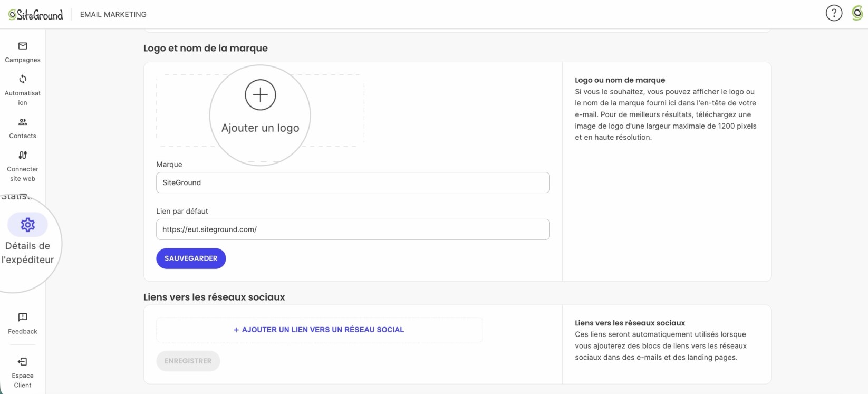Click the Espace Client sidebar label

[23, 380]
